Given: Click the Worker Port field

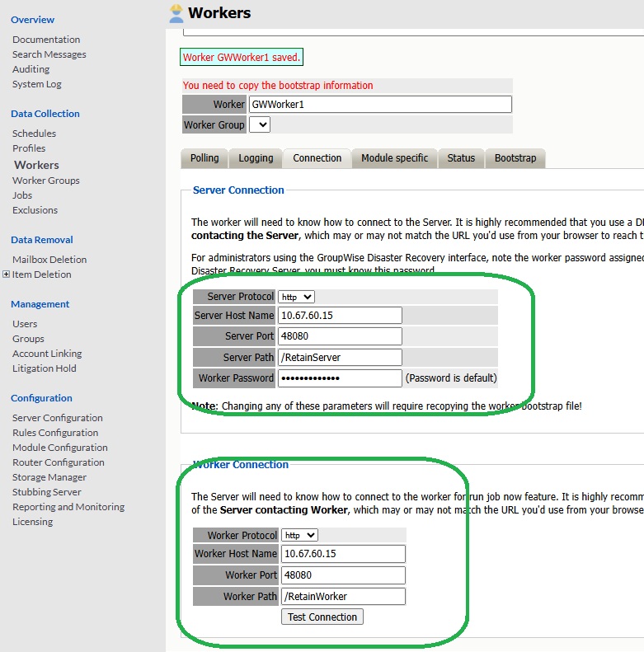Looking at the screenshot, I should coord(343,575).
